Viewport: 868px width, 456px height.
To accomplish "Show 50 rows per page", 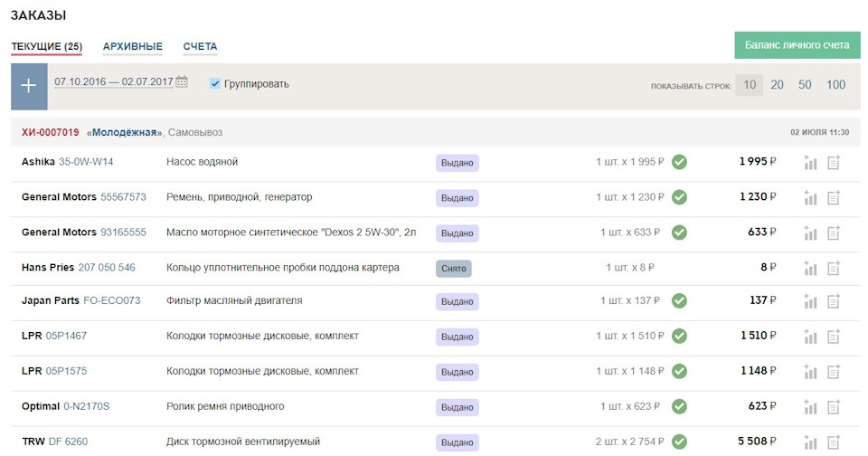I will coord(805,85).
